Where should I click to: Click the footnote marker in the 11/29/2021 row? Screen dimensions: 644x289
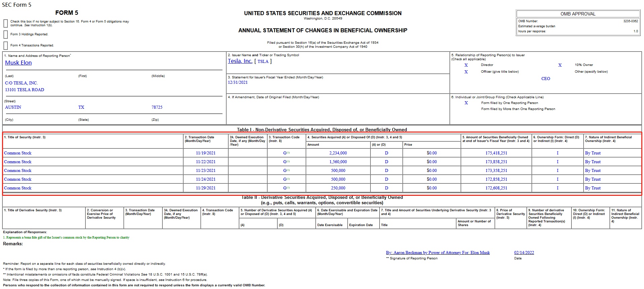click(x=288, y=188)
